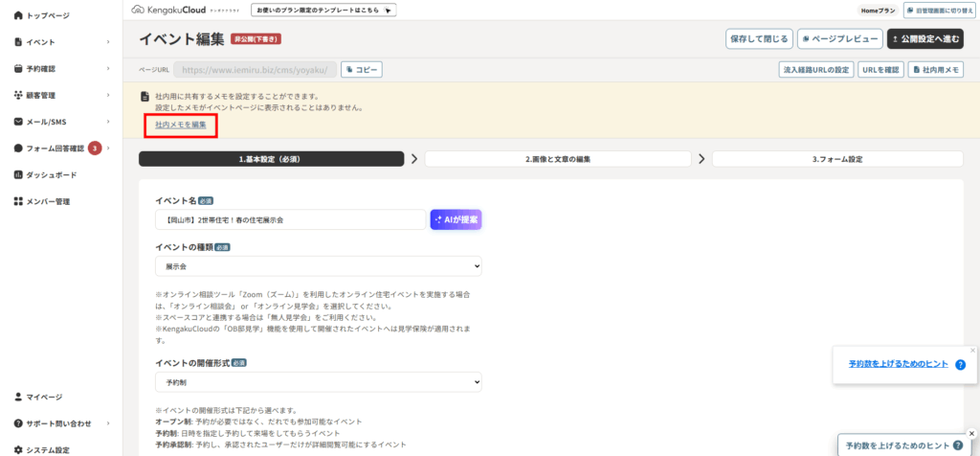Click the 社内メモを編集 link
Viewport: 980px width, 456px height.
click(x=180, y=125)
